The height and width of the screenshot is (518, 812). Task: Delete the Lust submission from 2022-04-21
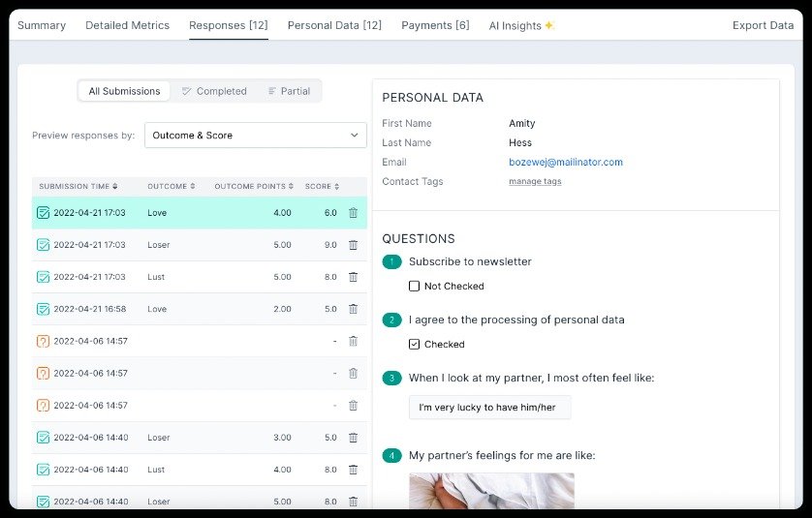click(x=353, y=277)
